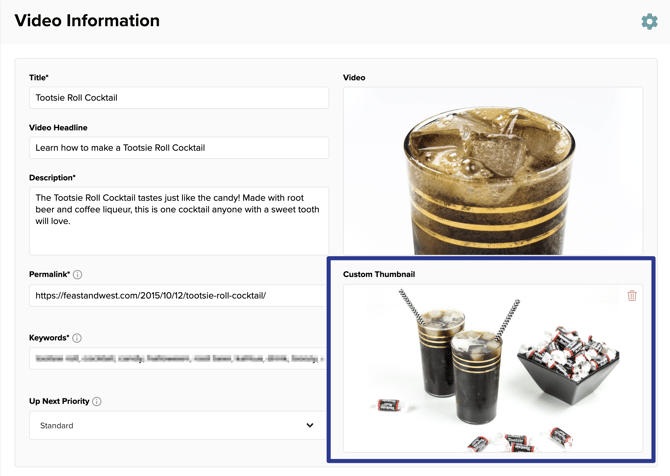Click into the Video Headline input
Image resolution: width=670 pixels, height=476 pixels.
178,148
